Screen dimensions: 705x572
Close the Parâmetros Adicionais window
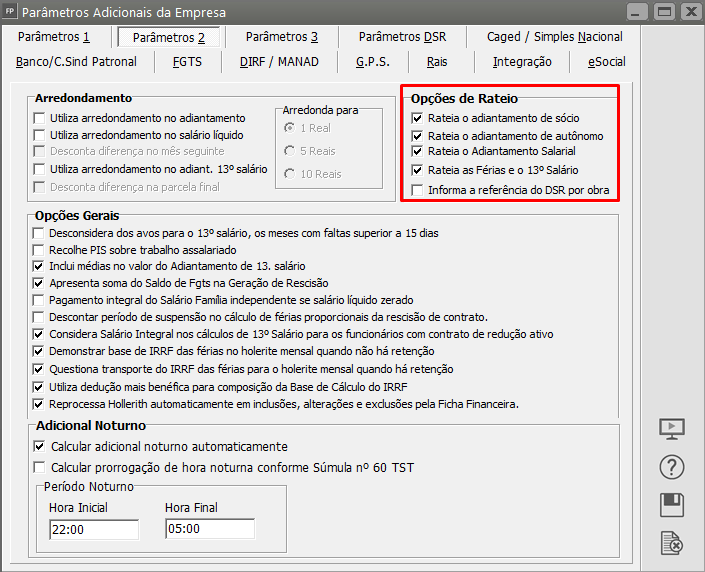coord(689,12)
